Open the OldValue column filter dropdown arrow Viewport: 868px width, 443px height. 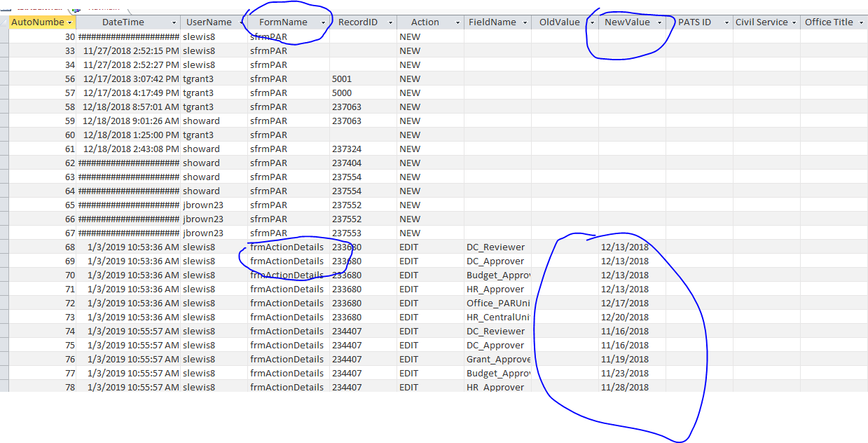pos(593,22)
